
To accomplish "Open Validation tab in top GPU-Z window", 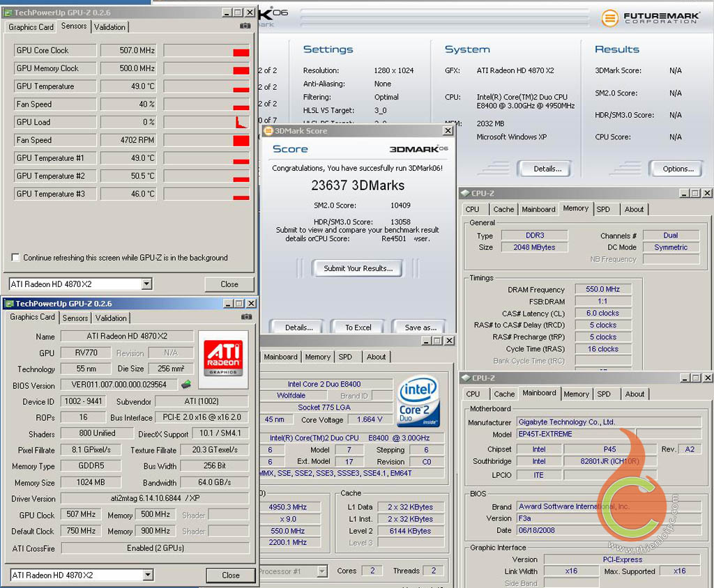I will click(109, 27).
